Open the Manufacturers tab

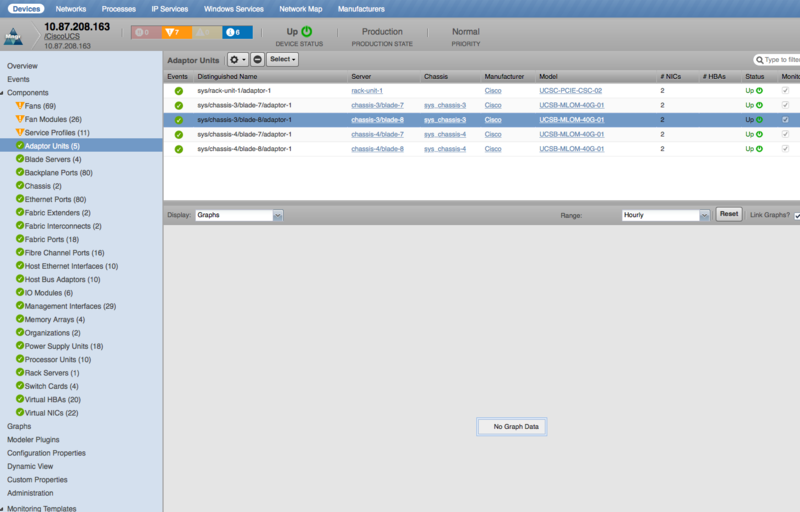click(x=361, y=9)
